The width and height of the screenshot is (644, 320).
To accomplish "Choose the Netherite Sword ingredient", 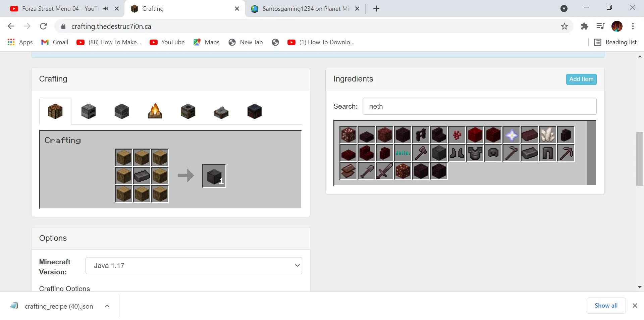I will 385,171.
